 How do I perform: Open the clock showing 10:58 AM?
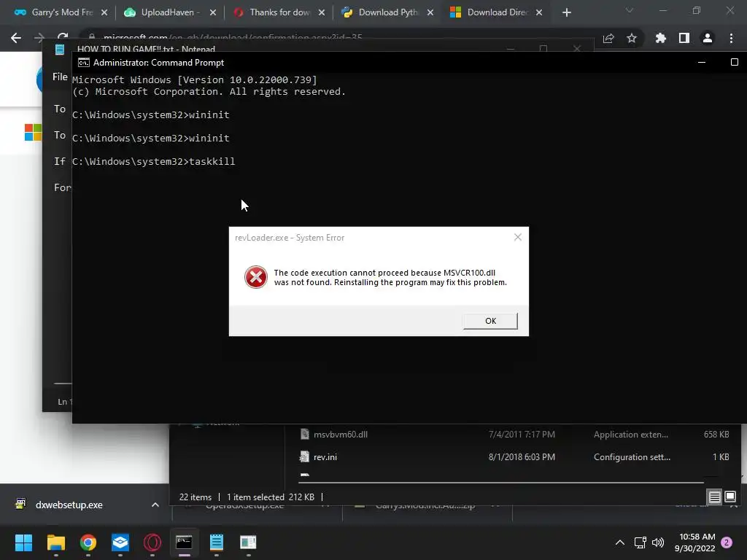[x=695, y=542]
